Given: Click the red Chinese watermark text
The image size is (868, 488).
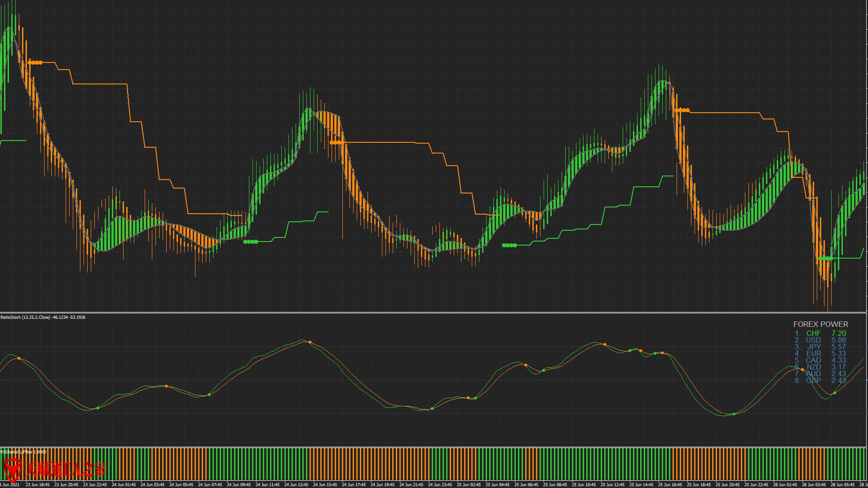Looking at the screenshot, I should point(66,470).
